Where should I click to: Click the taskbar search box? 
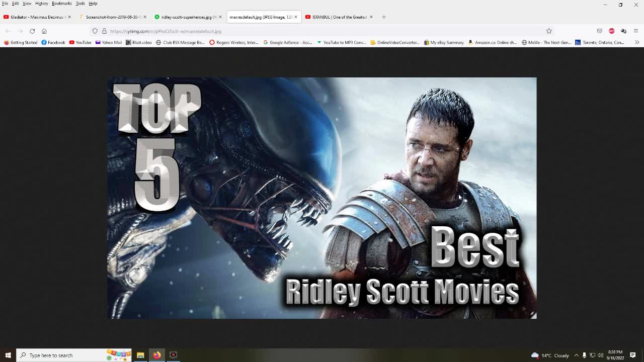[x=74, y=355]
